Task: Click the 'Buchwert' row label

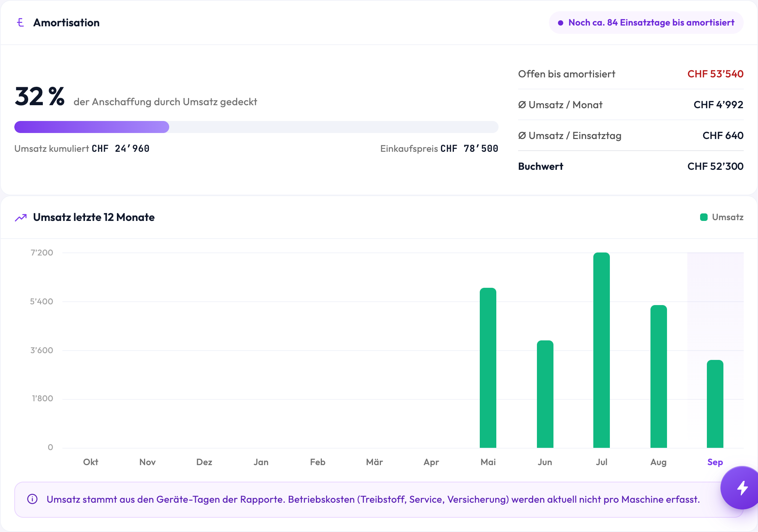Action: [541, 166]
